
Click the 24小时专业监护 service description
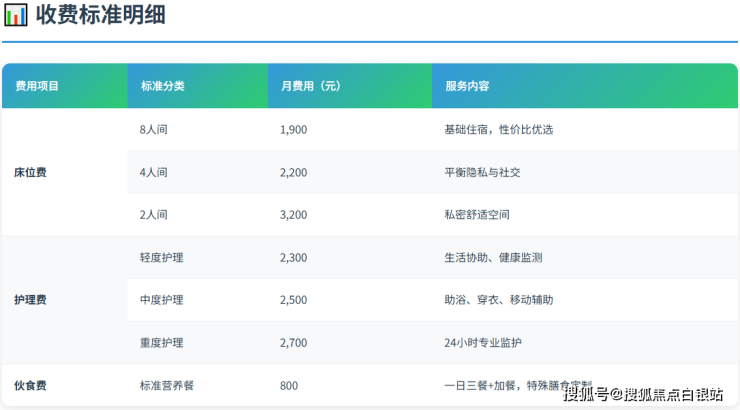click(483, 343)
